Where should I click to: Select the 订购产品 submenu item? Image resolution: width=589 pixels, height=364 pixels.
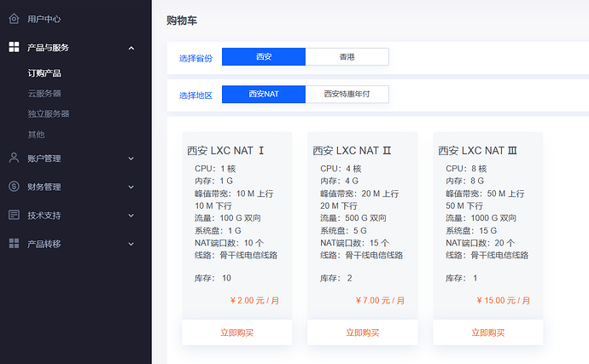point(44,73)
